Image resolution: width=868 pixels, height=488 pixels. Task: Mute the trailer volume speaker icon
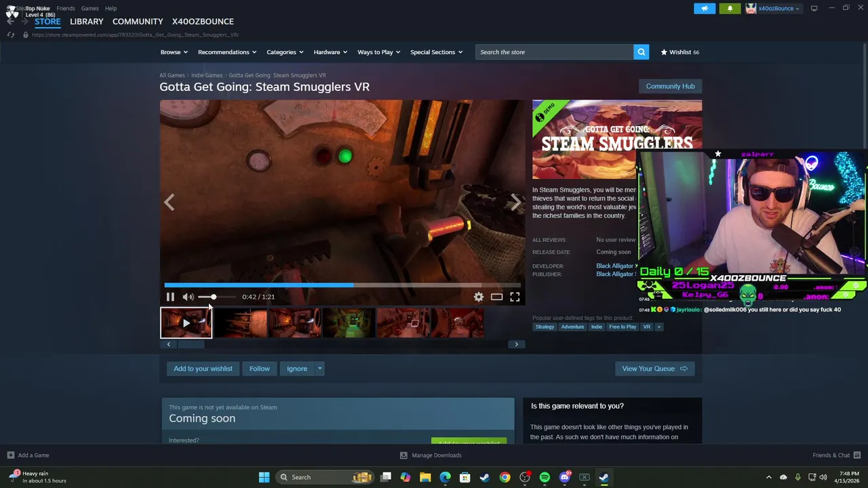(x=188, y=297)
